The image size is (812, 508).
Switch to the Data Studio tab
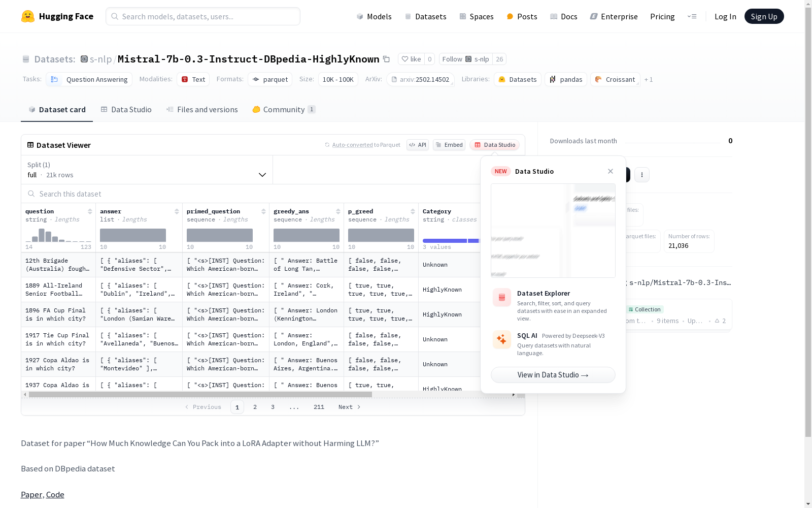(x=126, y=110)
